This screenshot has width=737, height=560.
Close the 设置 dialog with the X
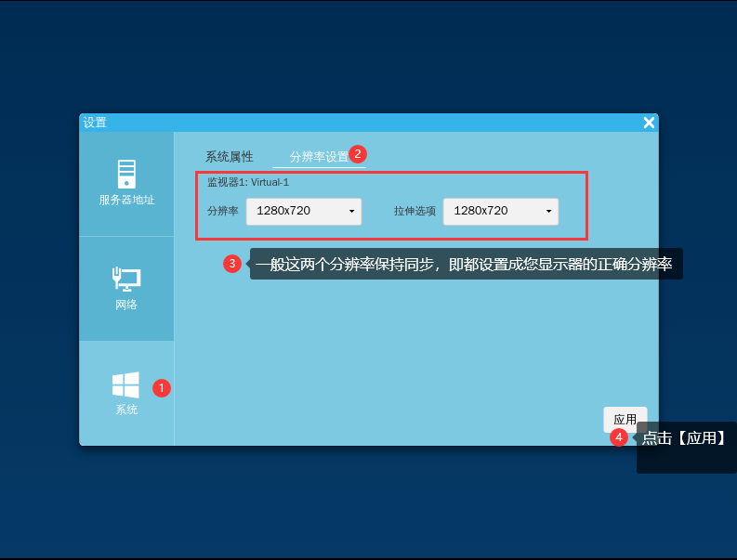click(x=649, y=123)
